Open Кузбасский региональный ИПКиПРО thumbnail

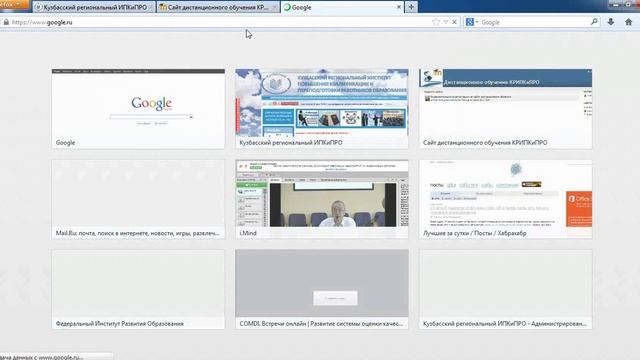point(322,109)
